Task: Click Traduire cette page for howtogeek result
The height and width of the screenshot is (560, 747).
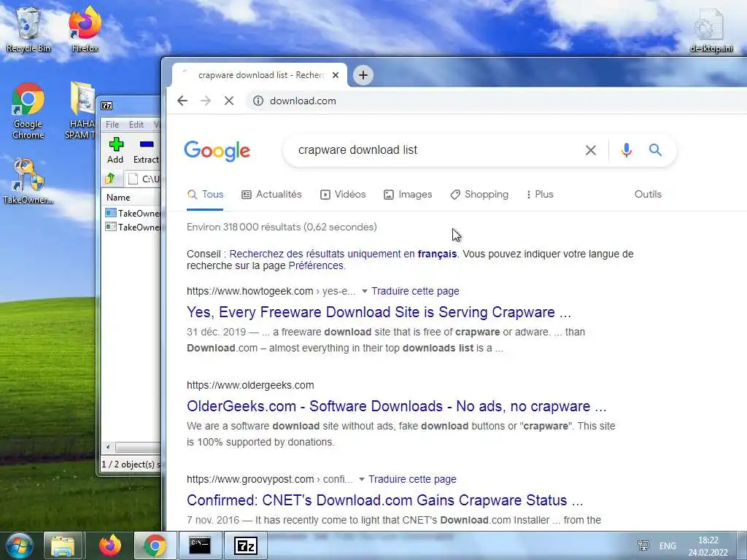Action: 415,291
